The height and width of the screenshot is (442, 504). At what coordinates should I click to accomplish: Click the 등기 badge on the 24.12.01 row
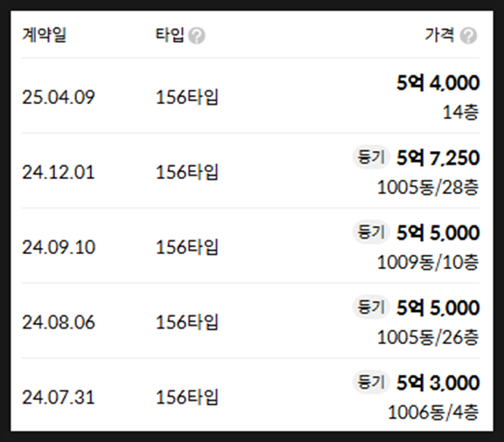tap(371, 157)
